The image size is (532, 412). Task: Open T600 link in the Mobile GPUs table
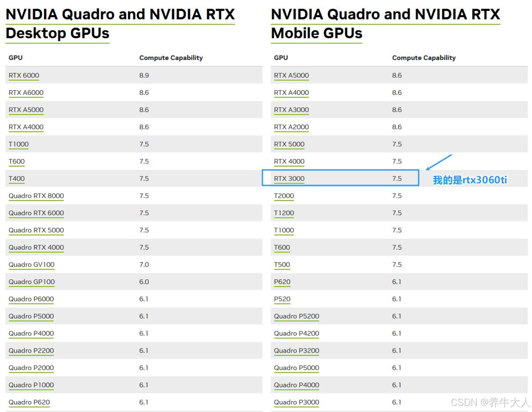click(x=282, y=247)
